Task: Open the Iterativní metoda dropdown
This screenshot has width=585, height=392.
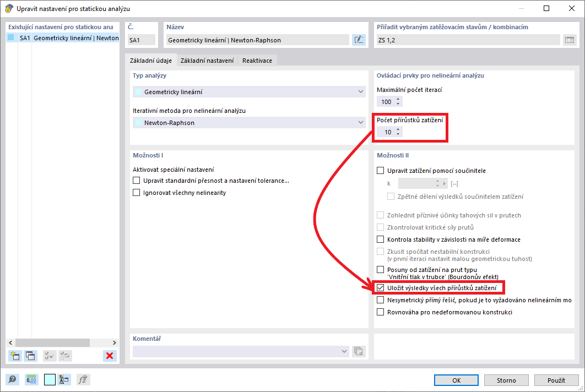Action: coord(361,123)
